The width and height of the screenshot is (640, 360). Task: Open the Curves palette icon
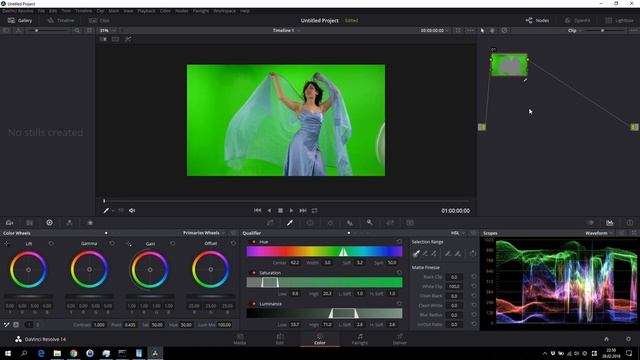coord(270,223)
